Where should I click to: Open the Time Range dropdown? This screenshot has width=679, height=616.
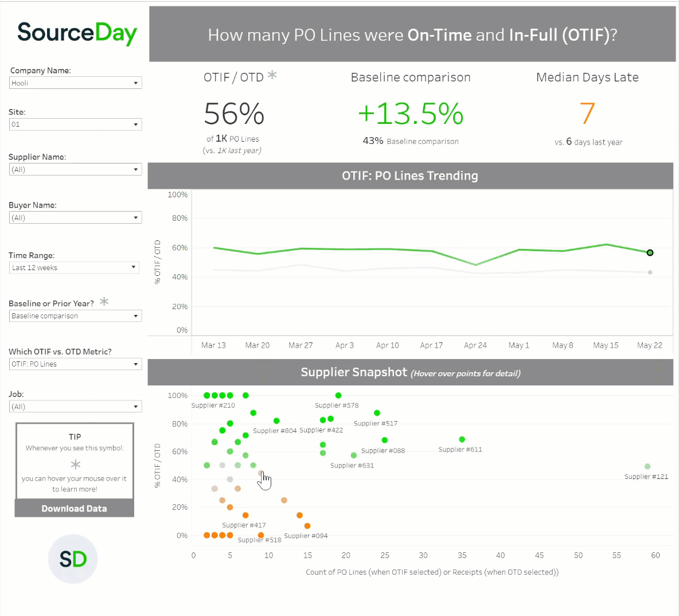pos(74,267)
